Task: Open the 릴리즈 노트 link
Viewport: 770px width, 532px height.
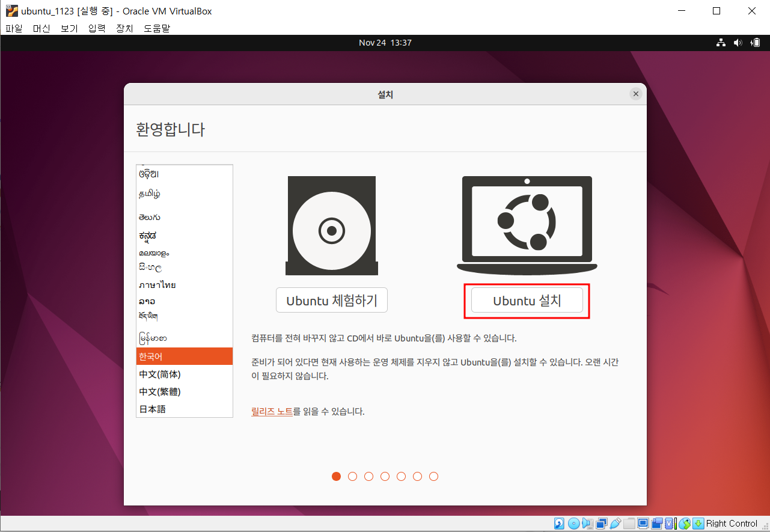Action: point(272,412)
